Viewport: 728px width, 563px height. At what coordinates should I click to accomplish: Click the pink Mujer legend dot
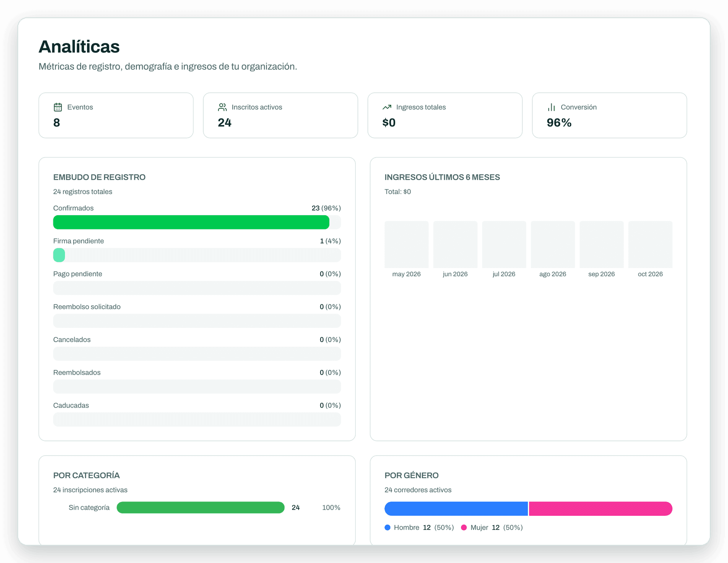464,527
